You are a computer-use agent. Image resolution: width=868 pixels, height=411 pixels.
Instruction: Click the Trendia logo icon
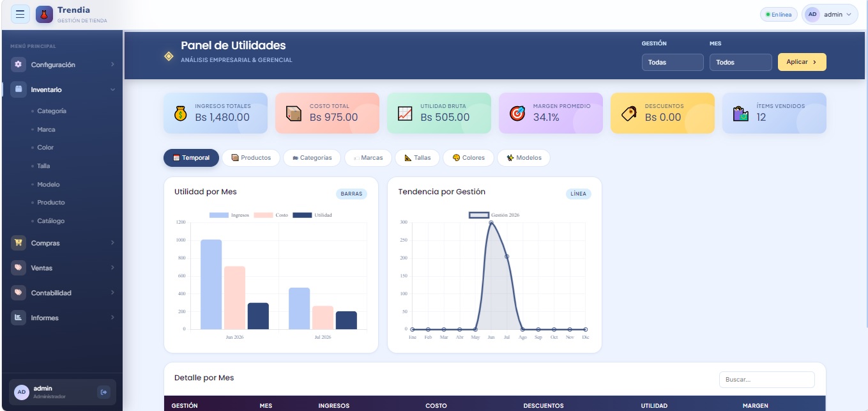(x=44, y=14)
